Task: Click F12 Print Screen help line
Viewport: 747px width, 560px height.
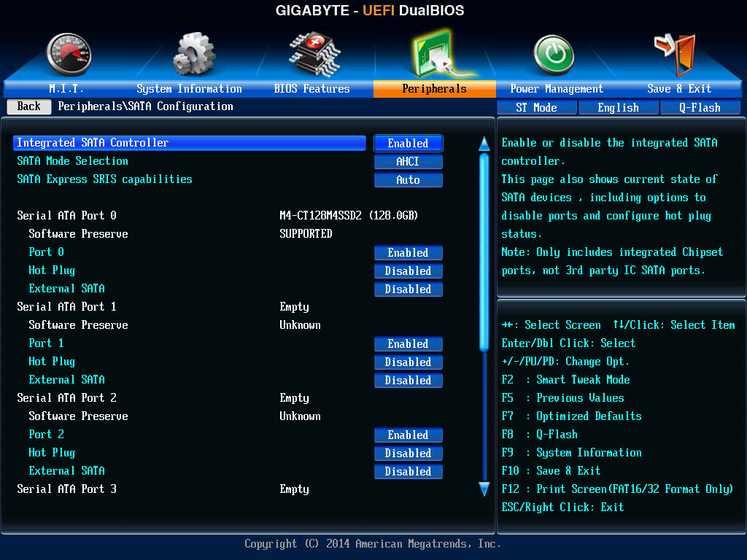Action: coord(617,489)
